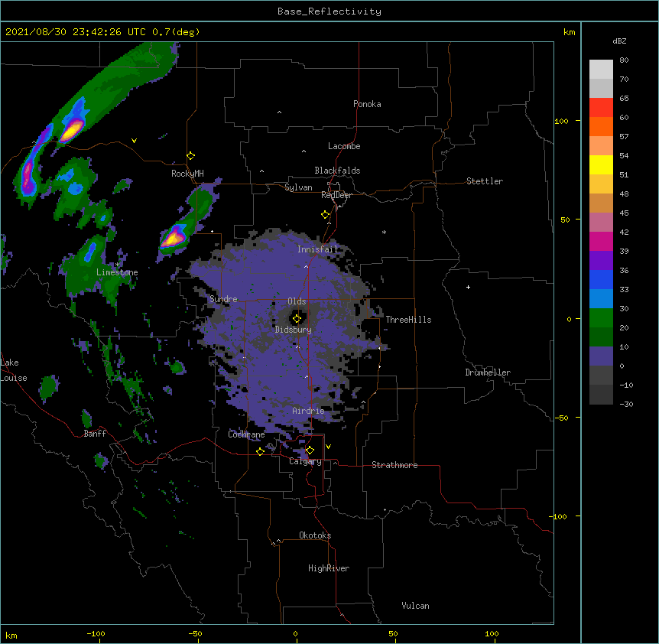Click the dBZ legend heading
The width and height of the screenshot is (659, 644).
[x=619, y=41]
